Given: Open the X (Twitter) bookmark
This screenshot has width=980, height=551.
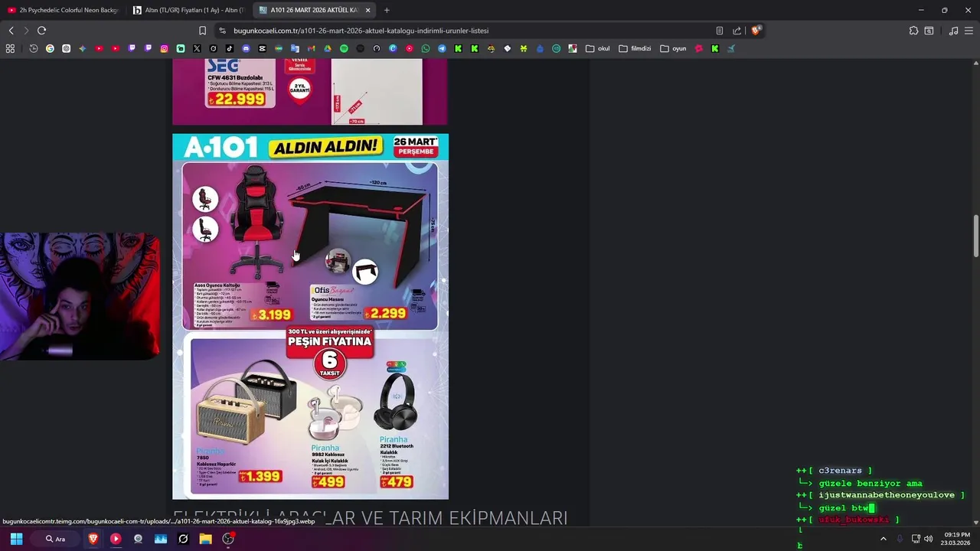Looking at the screenshot, I should pos(197,48).
